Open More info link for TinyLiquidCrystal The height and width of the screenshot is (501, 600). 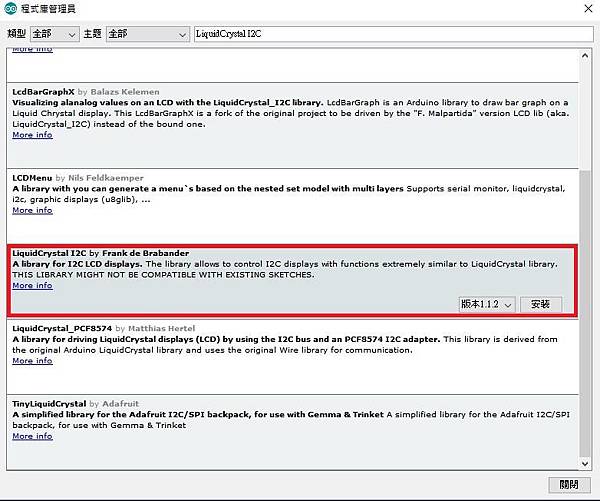click(32, 436)
